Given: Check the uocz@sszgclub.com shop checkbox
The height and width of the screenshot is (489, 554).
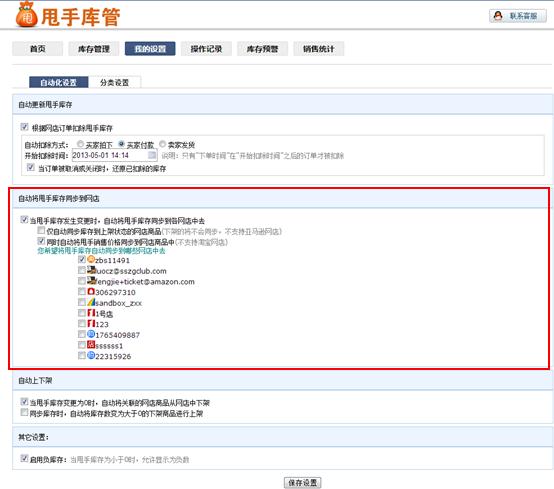Looking at the screenshot, I should click(82, 270).
